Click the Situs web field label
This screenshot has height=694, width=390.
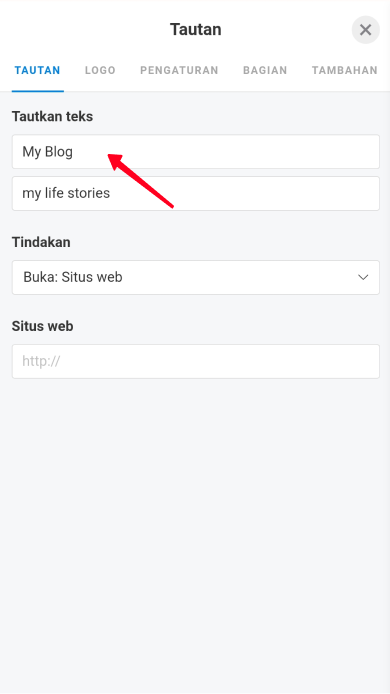[x=42, y=326]
